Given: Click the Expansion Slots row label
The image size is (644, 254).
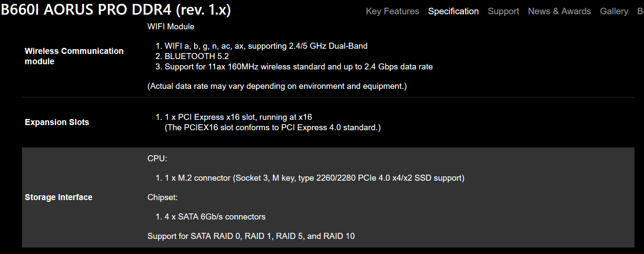Looking at the screenshot, I should tap(57, 122).
